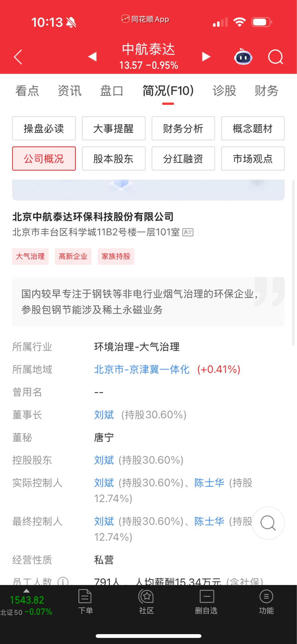Select the 股本股东 section button

coord(113,158)
